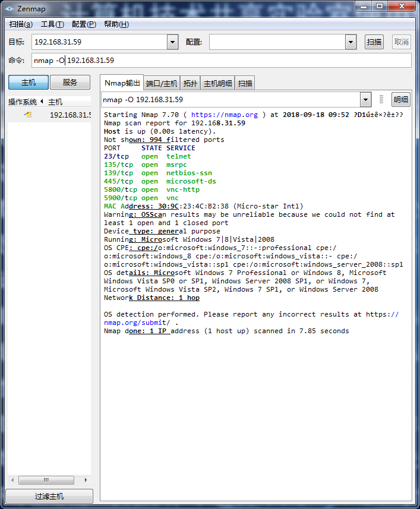This screenshot has width=420, height=509.
Task: Open the nmap.org/submit/ link in output
Action: [137, 323]
